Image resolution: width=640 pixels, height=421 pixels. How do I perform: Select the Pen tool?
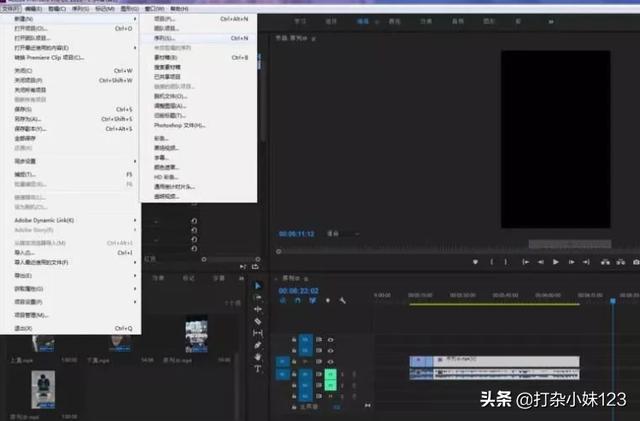click(258, 345)
